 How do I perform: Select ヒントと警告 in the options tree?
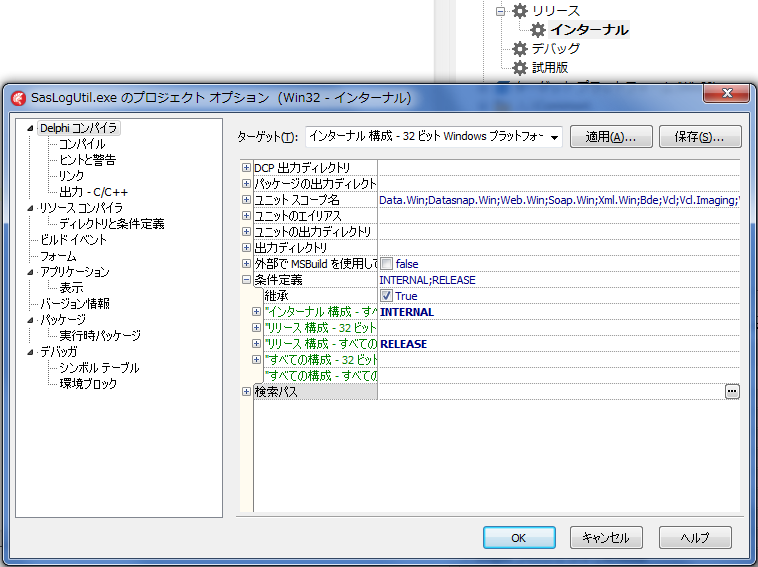point(87,160)
